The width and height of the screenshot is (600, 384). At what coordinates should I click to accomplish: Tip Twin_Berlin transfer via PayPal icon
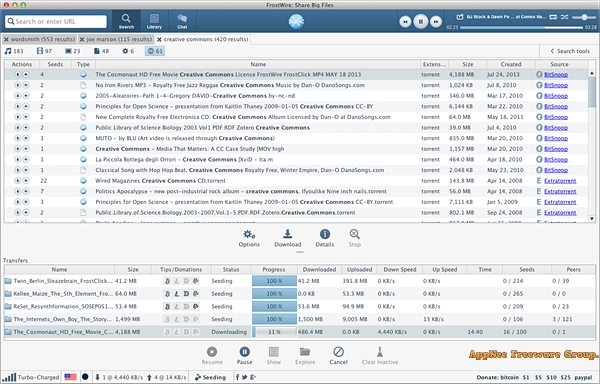(x=196, y=281)
